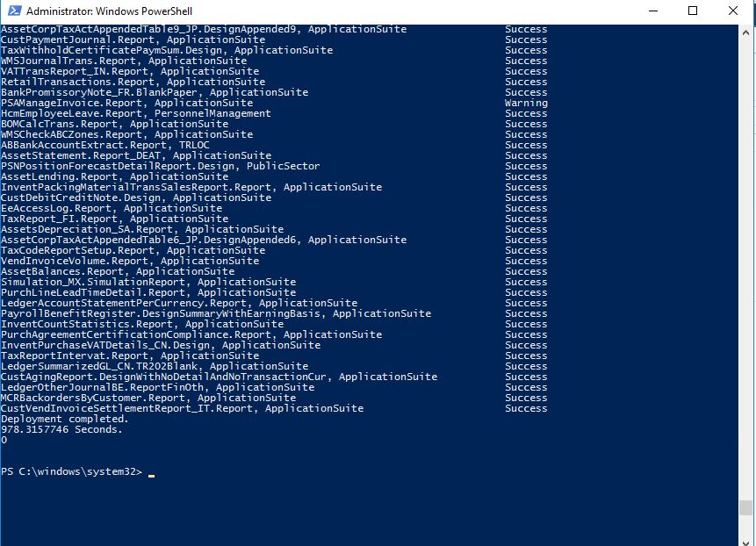Click the 'AssetStatement.Report_DEAT' line
The height and width of the screenshot is (546, 756).
(136, 155)
